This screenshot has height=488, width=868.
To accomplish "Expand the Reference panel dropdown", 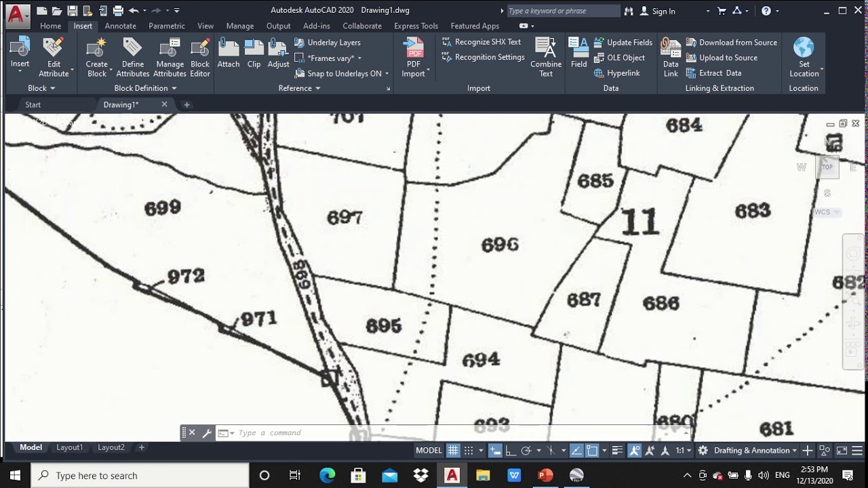I will pyautogui.click(x=299, y=88).
